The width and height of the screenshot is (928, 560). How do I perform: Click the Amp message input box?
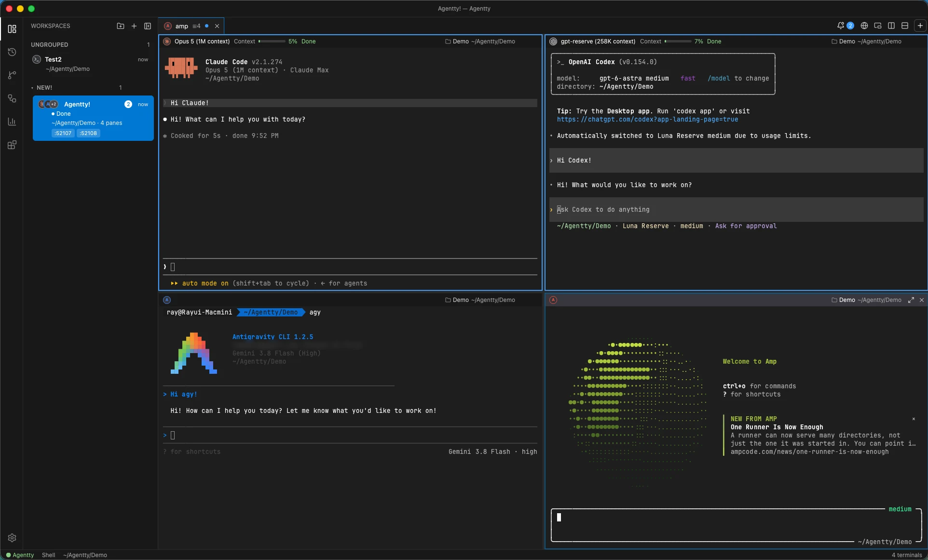click(736, 525)
